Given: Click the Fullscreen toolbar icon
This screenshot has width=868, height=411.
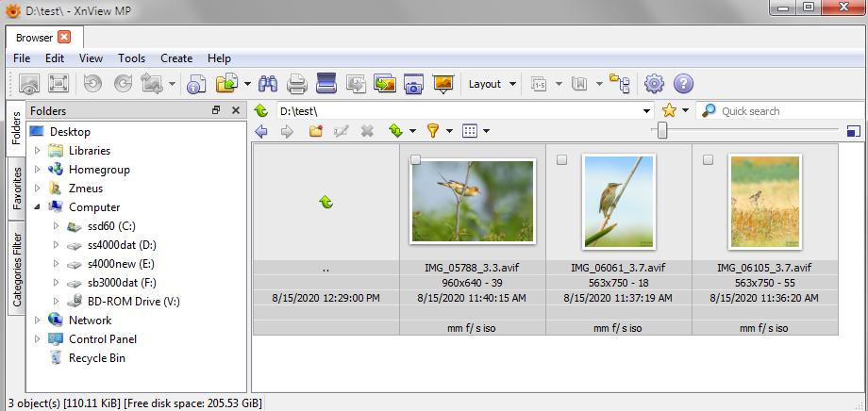Looking at the screenshot, I should click(x=58, y=84).
